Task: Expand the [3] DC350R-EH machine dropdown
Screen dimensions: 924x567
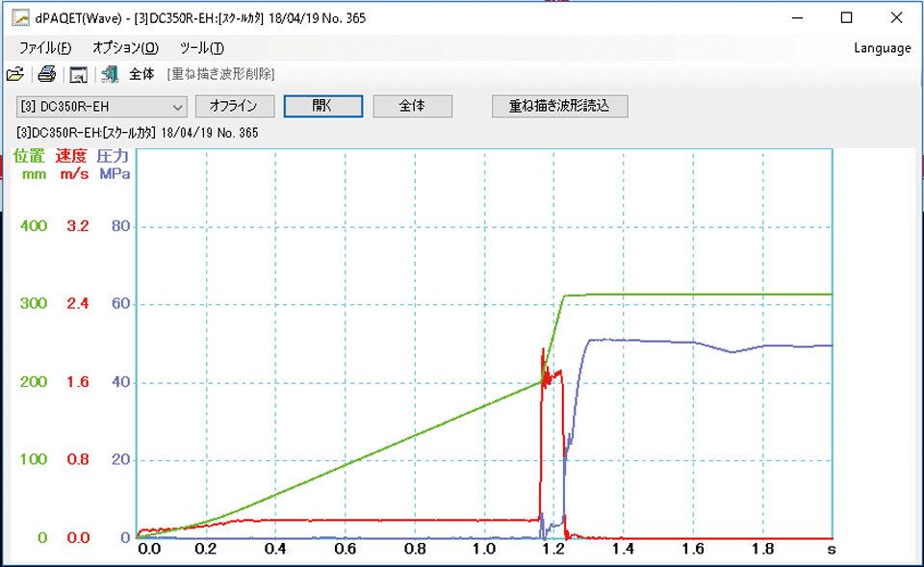Action: (x=102, y=107)
